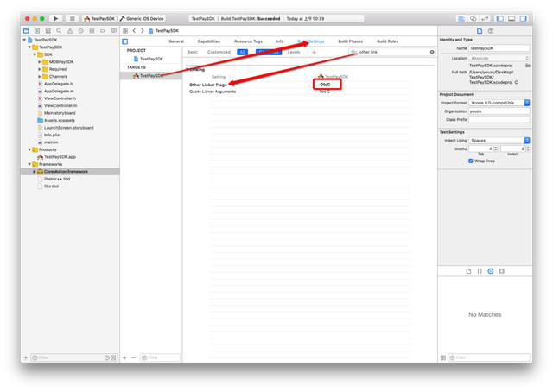Open the Build Rules tab
This screenshot has width=553, height=392.
388,41
